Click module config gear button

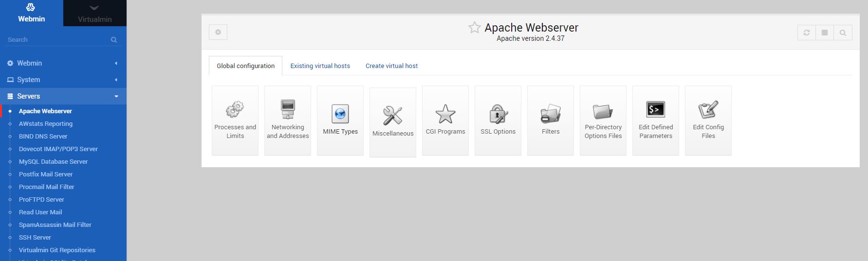click(x=218, y=32)
